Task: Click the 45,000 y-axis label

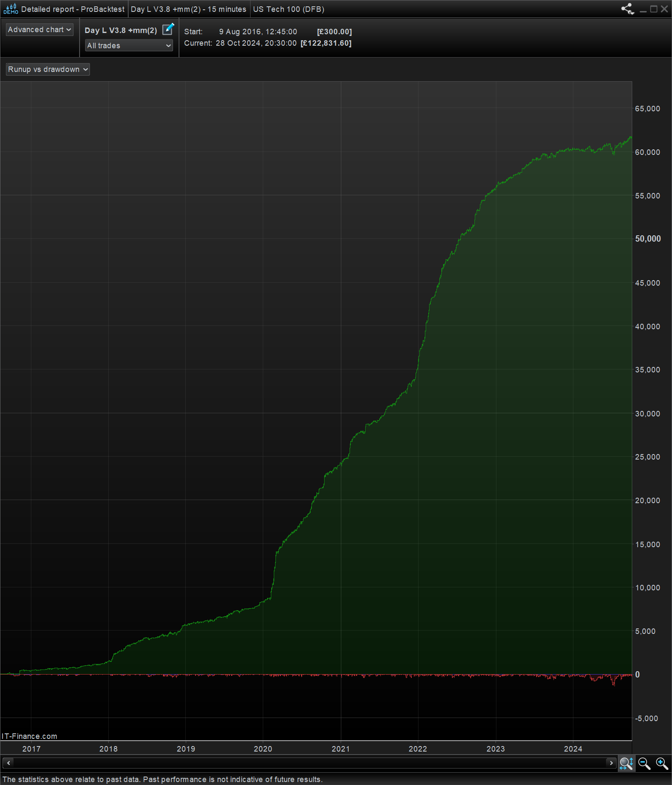Action: click(x=647, y=283)
